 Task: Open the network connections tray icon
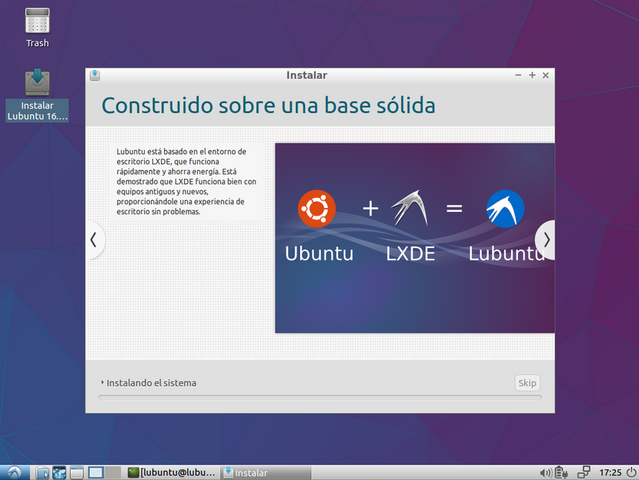[x=584, y=472]
